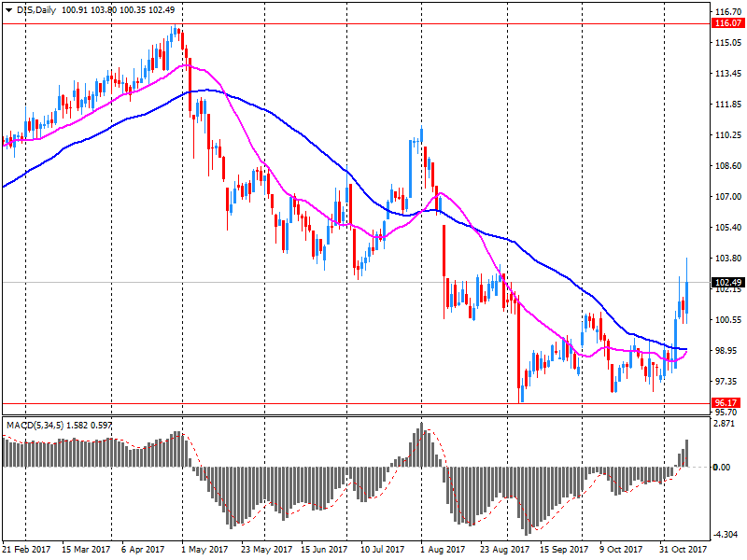
Task: Click the 110.25 price axis value
Action: [728, 135]
